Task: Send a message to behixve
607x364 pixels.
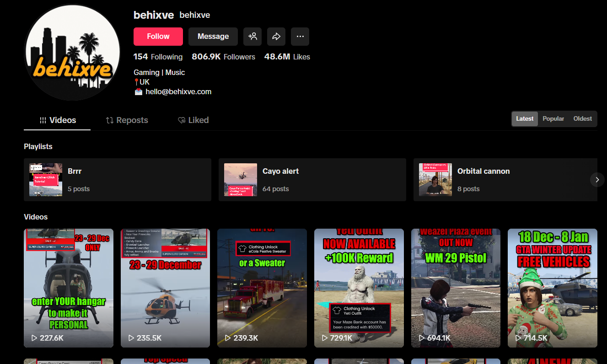Action: click(213, 37)
